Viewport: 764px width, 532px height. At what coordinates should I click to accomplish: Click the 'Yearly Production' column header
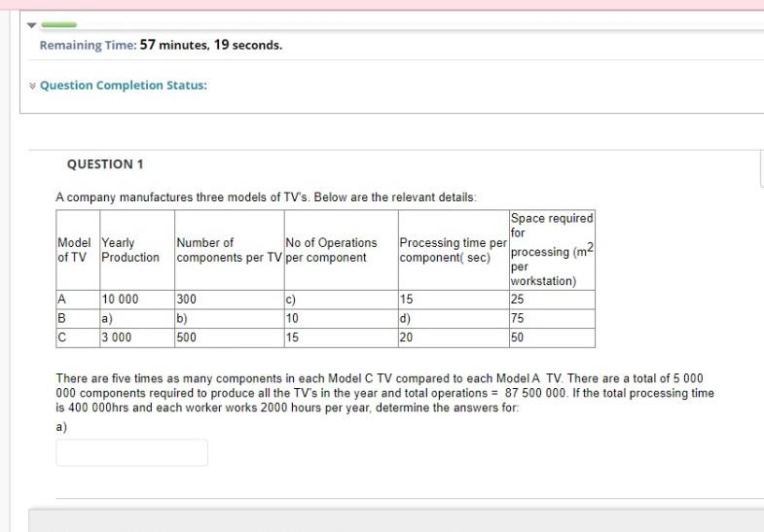click(137, 250)
